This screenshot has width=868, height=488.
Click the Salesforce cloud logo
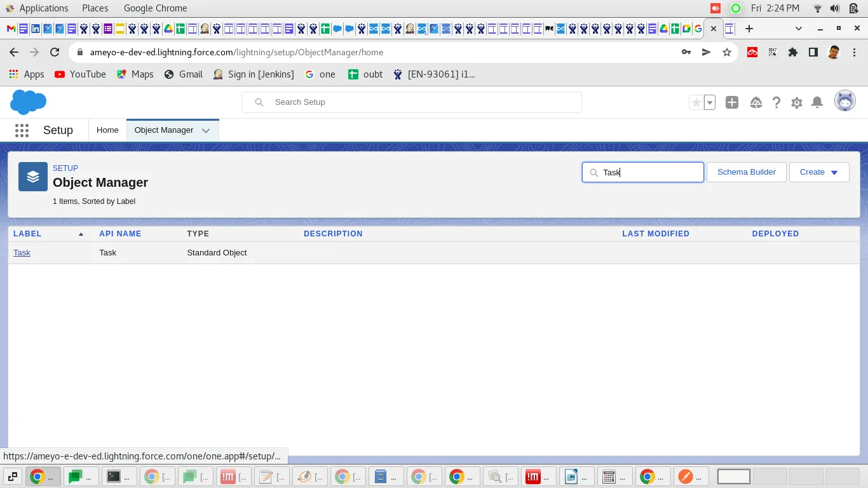pos(29,102)
